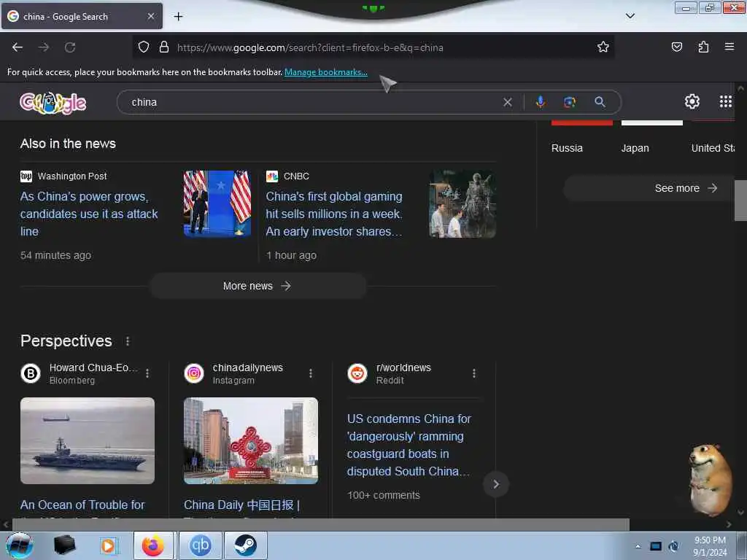Open the China Daily 中国日报 post
The height and width of the screenshot is (560, 747).
pyautogui.click(x=242, y=505)
